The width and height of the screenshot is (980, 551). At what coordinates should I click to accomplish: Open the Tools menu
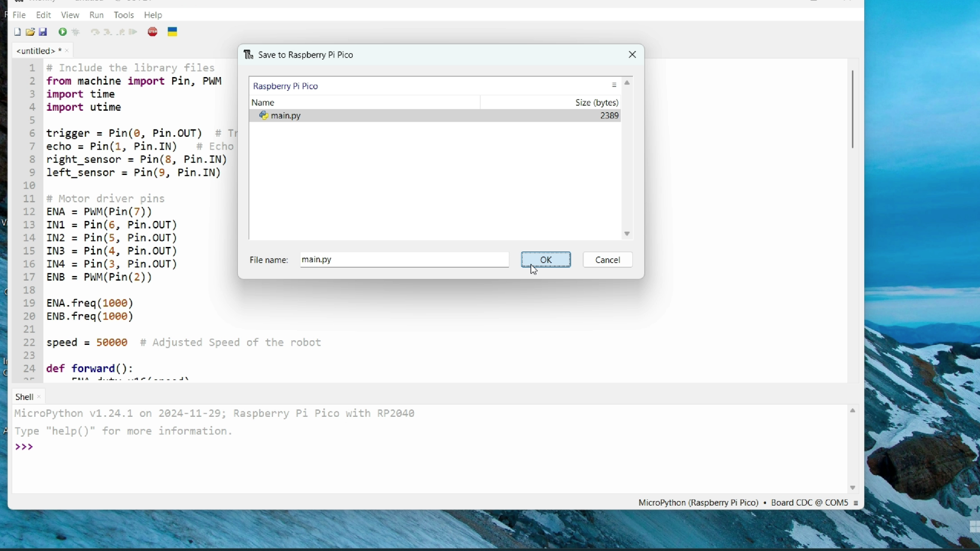coord(124,15)
